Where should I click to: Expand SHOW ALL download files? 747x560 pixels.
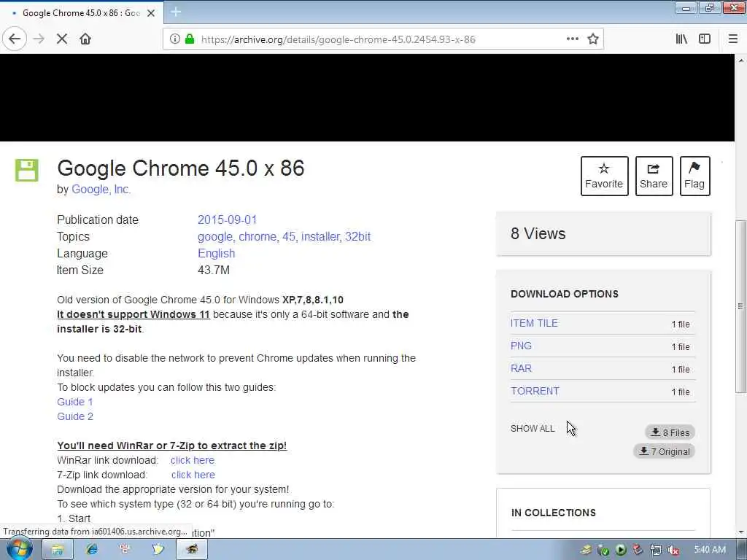(533, 428)
